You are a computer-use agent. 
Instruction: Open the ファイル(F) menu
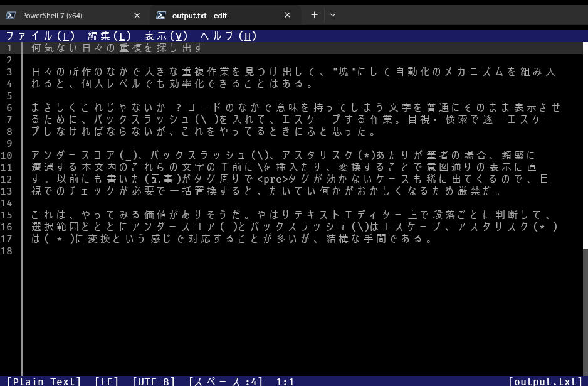41,36
